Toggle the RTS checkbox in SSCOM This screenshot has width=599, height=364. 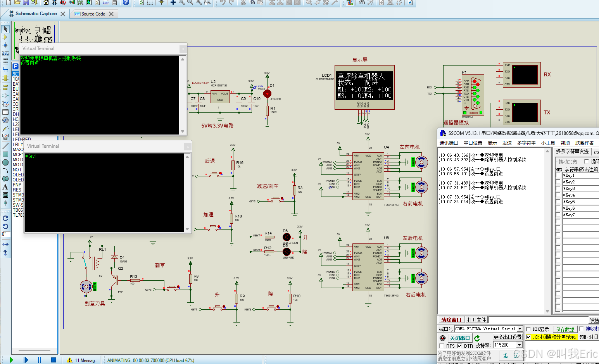pos(442,346)
